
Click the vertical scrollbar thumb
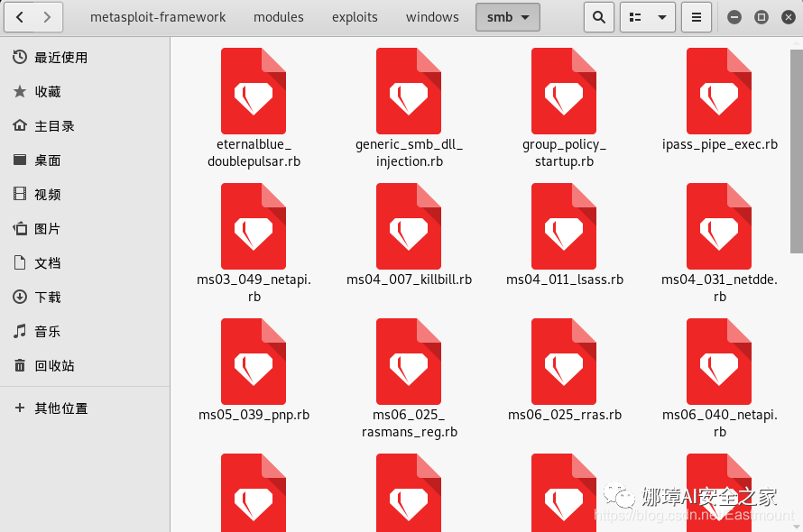[x=797, y=151]
